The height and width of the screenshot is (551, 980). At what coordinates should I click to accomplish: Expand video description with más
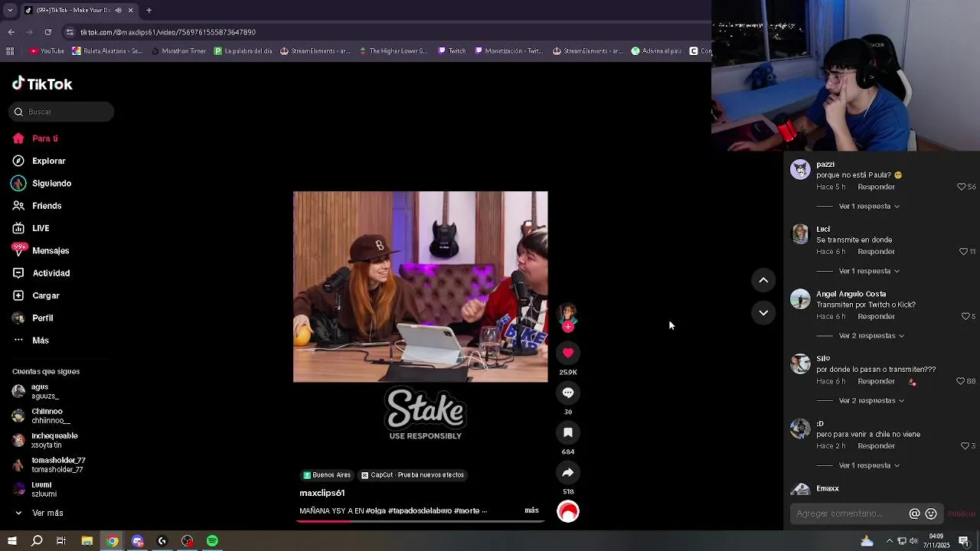531,510
